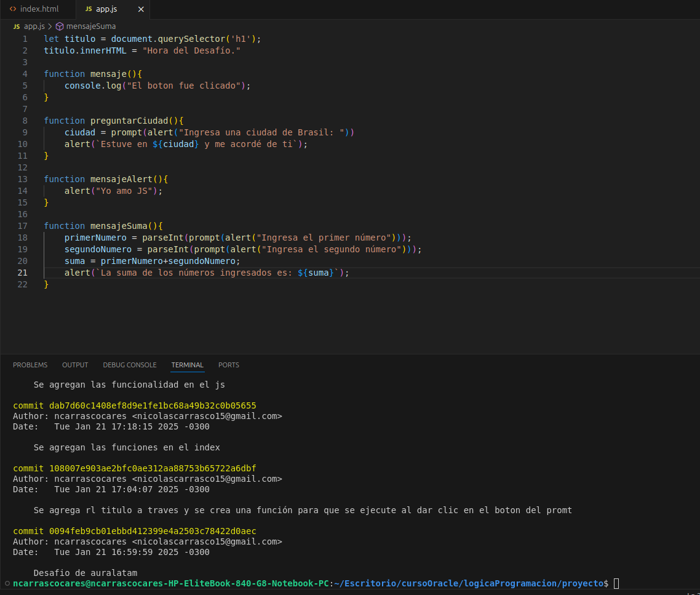This screenshot has width=700, height=595.
Task: Click the breadcrumb chevron separator
Action: point(50,26)
